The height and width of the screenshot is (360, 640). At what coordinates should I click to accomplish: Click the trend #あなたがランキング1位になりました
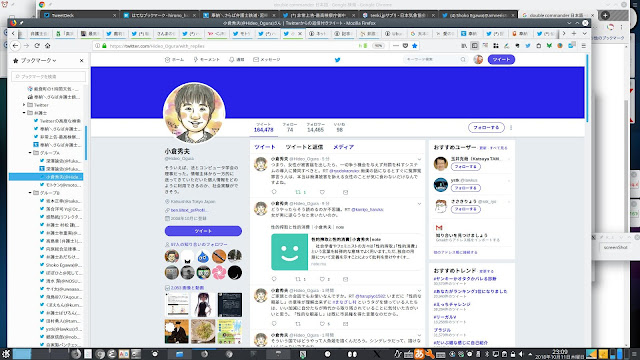pyautogui.click(x=470, y=291)
